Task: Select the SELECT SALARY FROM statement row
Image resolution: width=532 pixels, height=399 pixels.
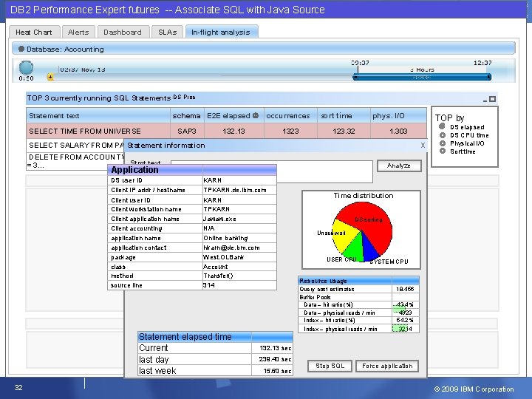Action: tap(75, 146)
